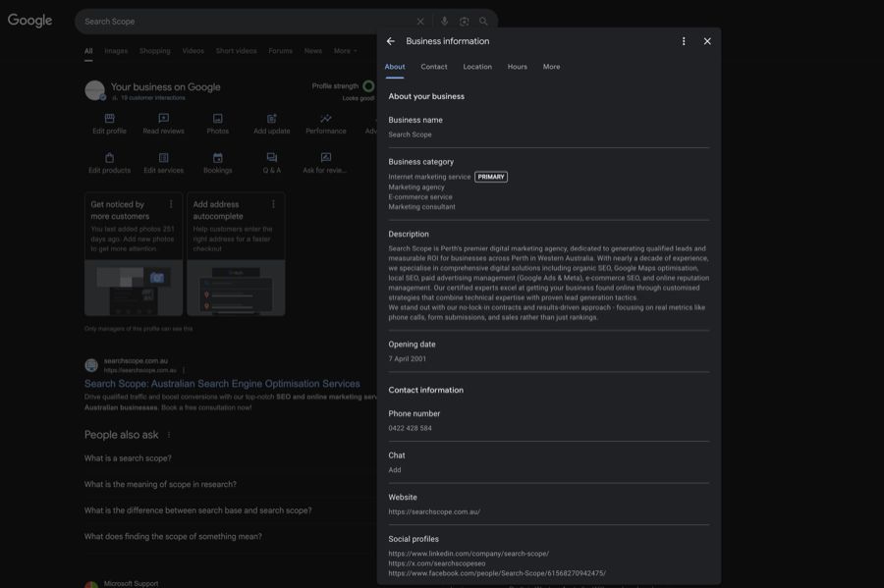The width and height of the screenshot is (884, 588).
Task: Switch to the Hours tab
Action: [x=517, y=67]
